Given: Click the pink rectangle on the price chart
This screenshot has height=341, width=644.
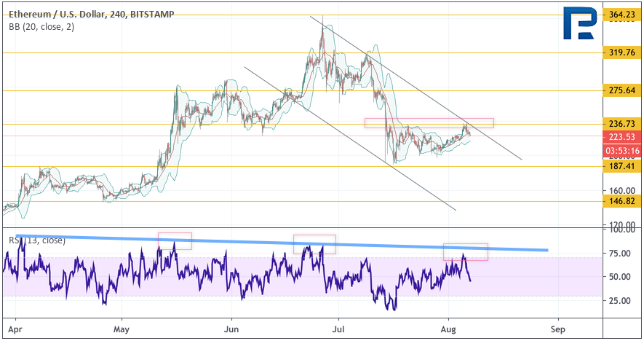Looking at the screenshot, I should pyautogui.click(x=429, y=122).
